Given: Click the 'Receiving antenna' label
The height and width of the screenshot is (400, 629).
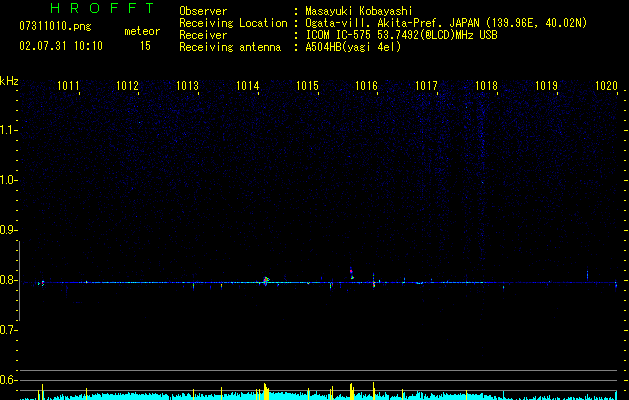Looking at the screenshot, I should click(230, 47).
